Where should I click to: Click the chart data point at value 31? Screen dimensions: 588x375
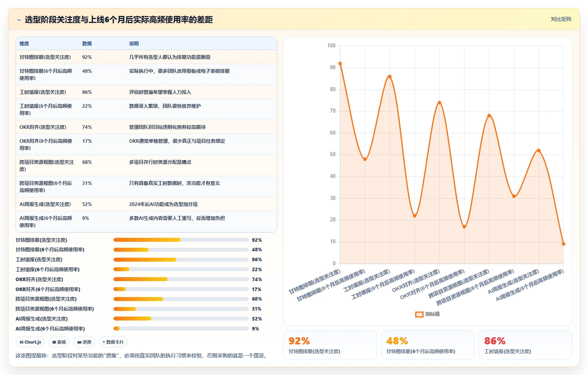(514, 196)
